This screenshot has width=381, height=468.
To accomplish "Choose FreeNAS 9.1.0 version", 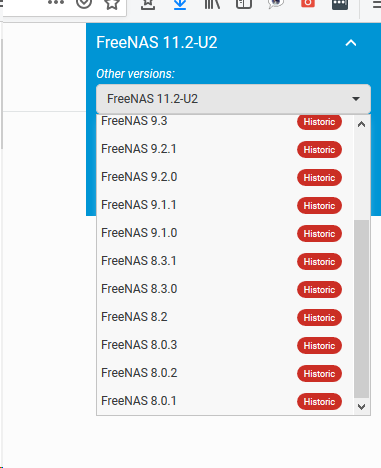I will [225, 233].
